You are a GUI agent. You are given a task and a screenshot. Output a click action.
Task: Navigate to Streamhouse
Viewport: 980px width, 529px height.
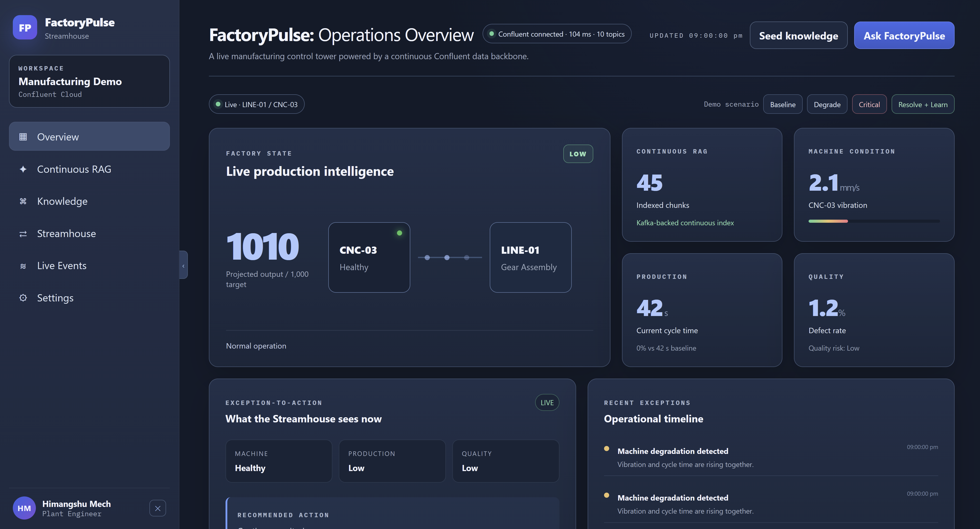(89, 233)
